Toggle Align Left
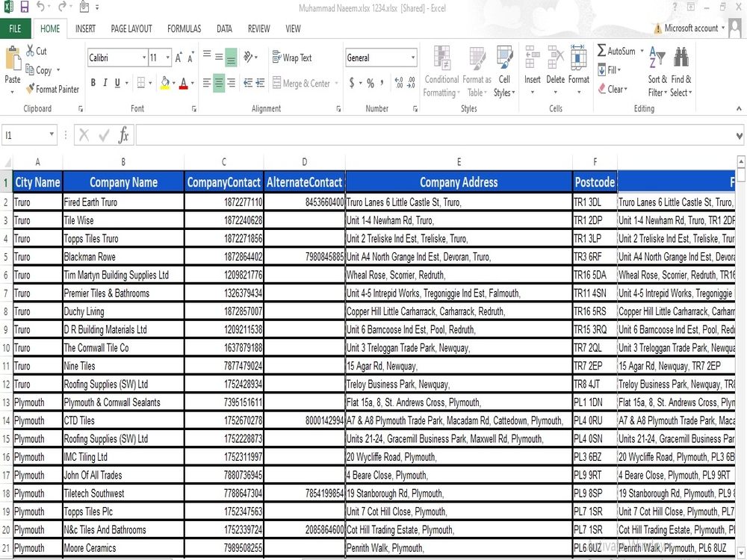 [206, 84]
